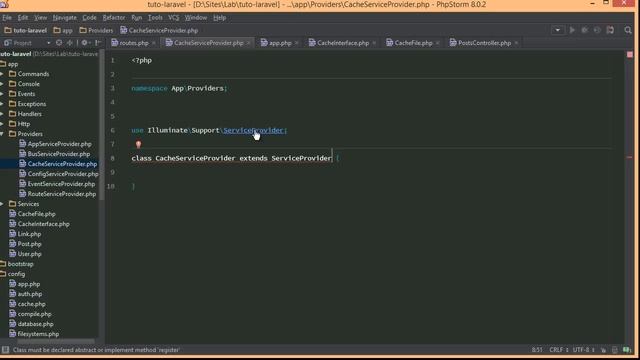Click the intention lightbulb icon on line 7
Image resolution: width=640 pixels, height=360 pixels.
pyautogui.click(x=138, y=144)
